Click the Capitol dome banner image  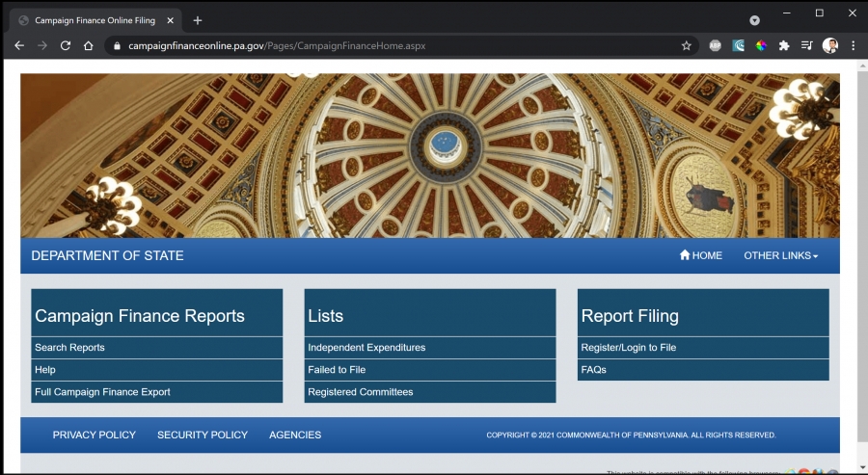(430, 156)
